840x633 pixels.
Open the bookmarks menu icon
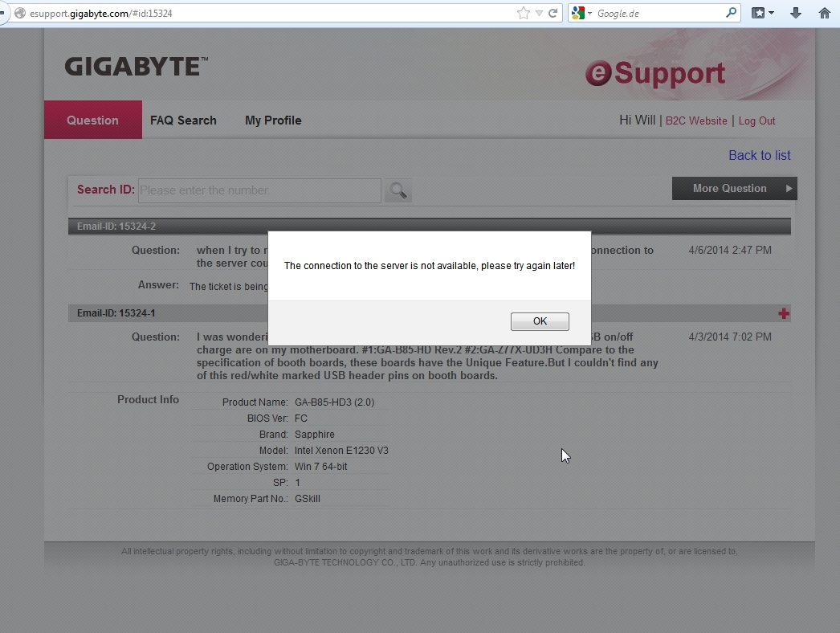point(762,13)
